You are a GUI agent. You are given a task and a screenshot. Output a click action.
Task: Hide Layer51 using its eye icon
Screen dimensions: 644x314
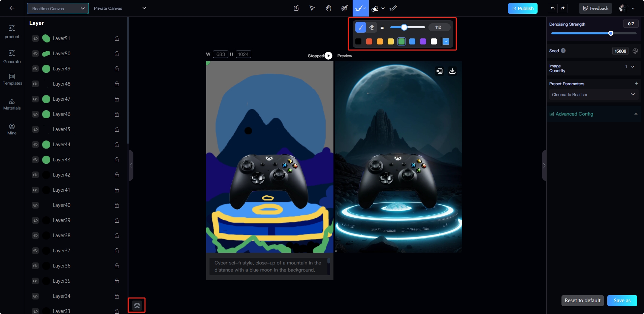tap(35, 38)
